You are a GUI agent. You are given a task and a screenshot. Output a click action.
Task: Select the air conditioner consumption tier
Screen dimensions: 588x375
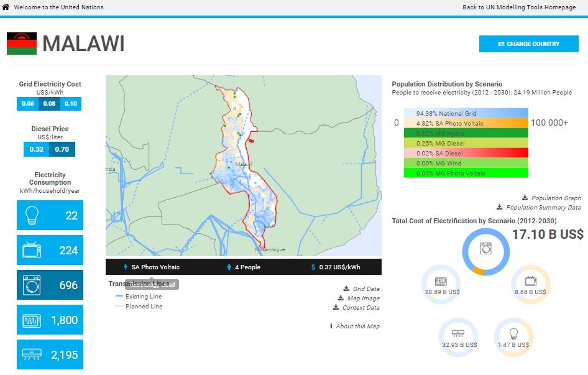pyautogui.click(x=50, y=354)
